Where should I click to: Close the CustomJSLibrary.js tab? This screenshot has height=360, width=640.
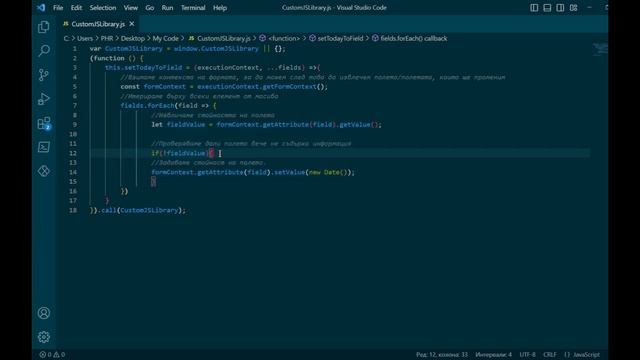pos(132,24)
